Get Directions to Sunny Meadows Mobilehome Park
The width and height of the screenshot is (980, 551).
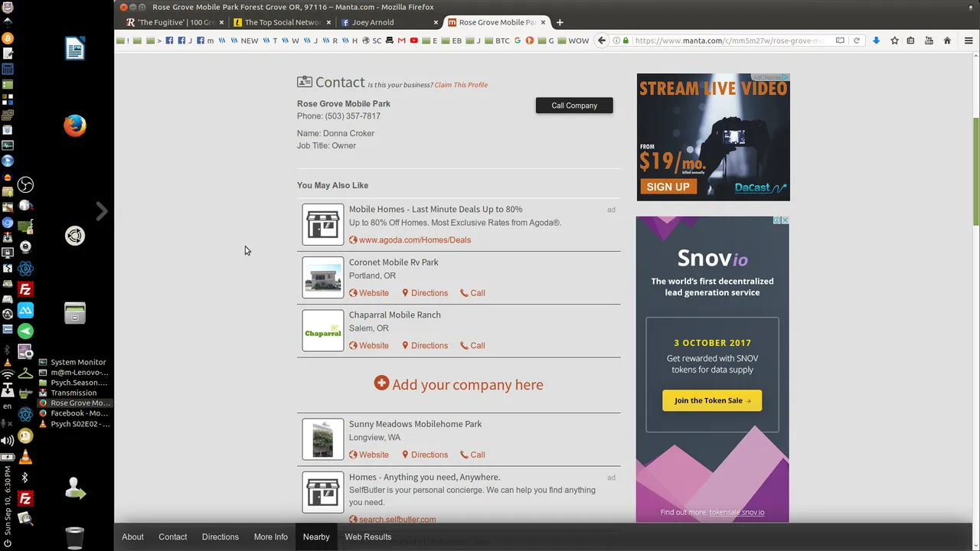425,455
